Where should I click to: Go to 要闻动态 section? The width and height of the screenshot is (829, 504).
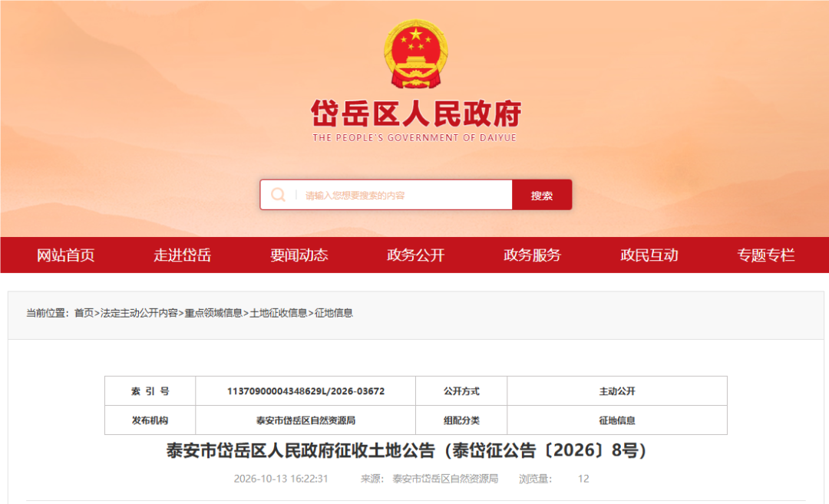click(299, 255)
